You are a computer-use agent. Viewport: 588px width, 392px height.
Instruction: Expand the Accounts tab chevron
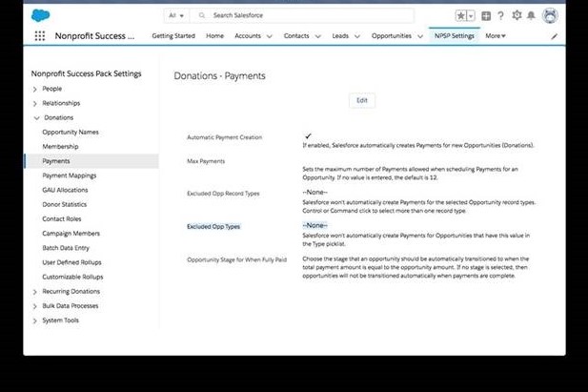[x=270, y=36]
